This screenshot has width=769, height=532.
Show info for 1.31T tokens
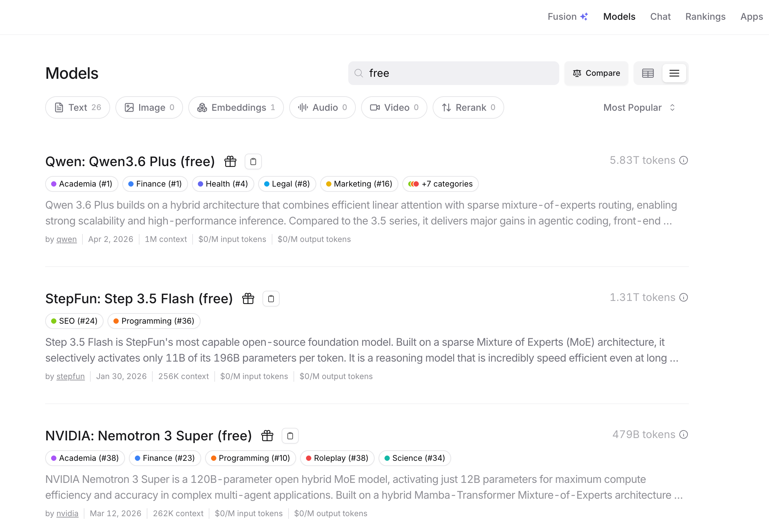(x=684, y=297)
